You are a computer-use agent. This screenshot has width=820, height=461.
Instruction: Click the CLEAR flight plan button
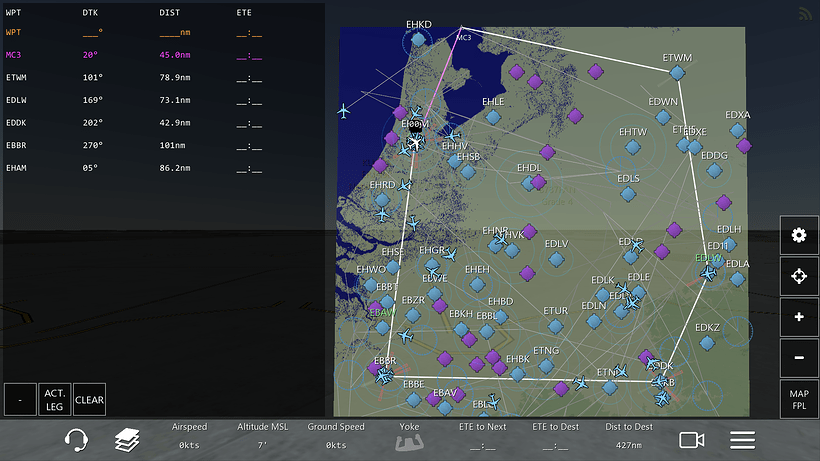pos(89,400)
